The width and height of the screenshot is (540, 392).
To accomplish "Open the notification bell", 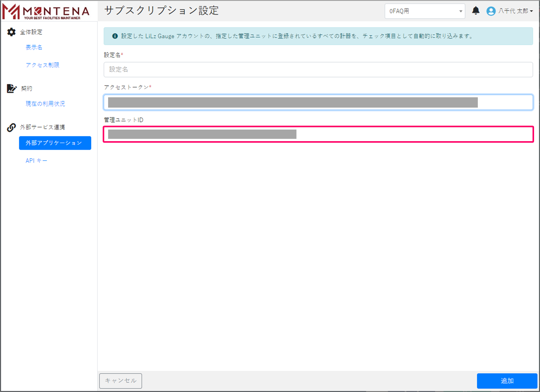I will (475, 11).
